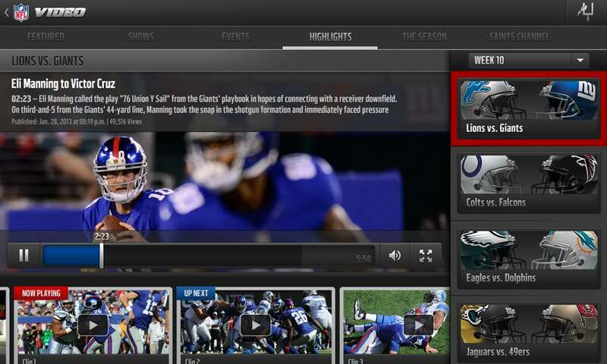
Task: Play the Clip 3 thumbnail
Action: point(417,324)
